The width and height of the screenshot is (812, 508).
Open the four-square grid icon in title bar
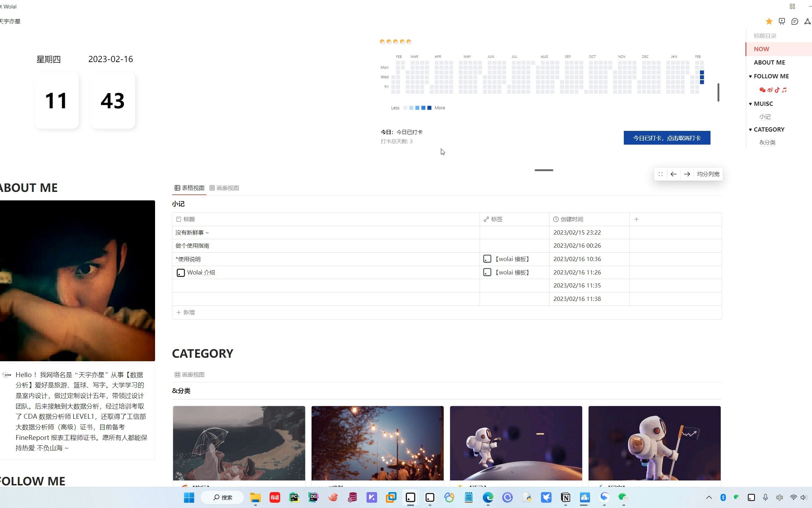[792, 6]
